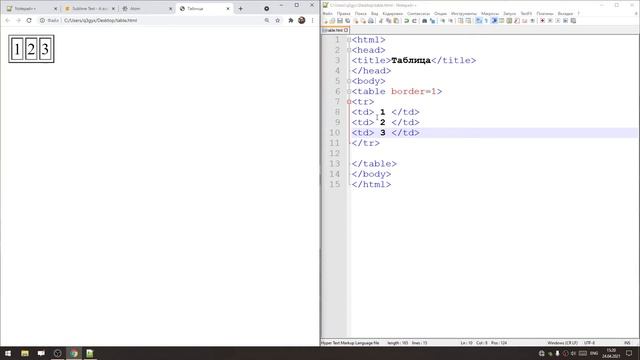Screen dimensions: 640x360
Task: Open the Инструменты menu in Notepad++
Action: tap(464, 13)
